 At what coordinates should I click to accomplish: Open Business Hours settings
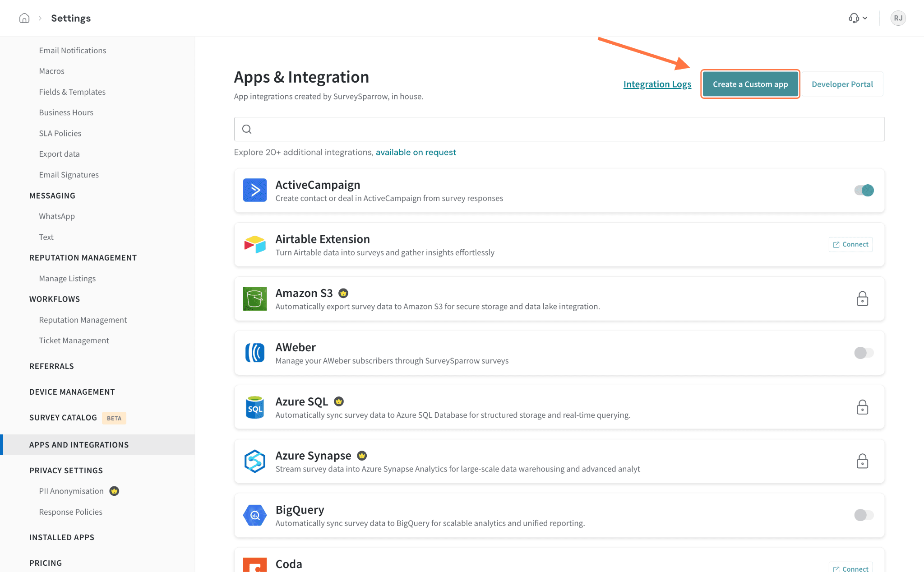point(66,112)
